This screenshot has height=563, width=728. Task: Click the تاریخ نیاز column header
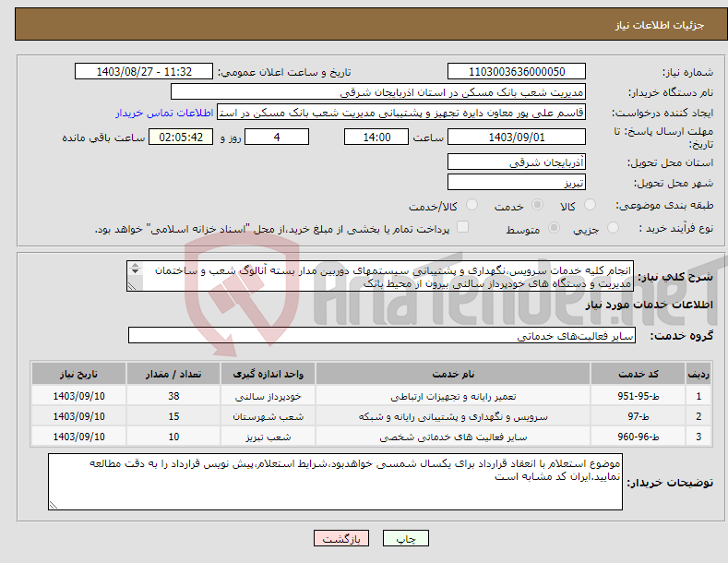coord(79,374)
